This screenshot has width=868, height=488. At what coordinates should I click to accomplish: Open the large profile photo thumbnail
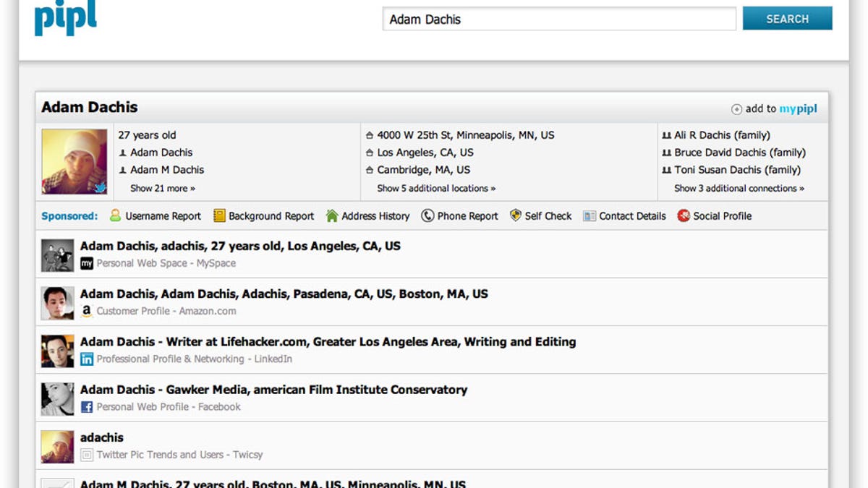click(x=75, y=161)
